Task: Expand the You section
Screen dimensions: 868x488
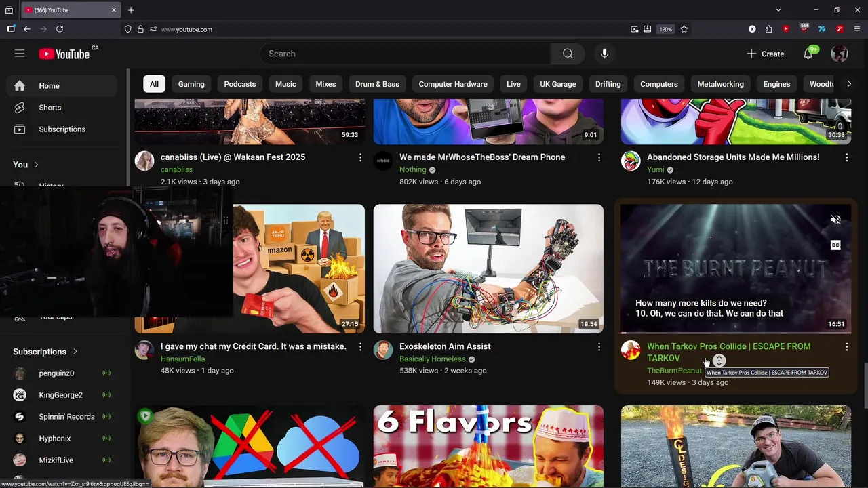Action: click(x=26, y=165)
